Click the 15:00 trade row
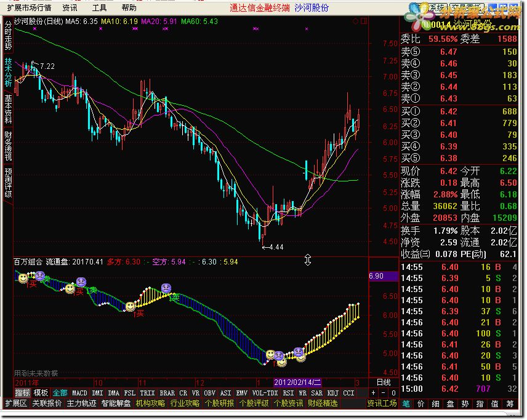Screen dimensions: 527x420 click(459, 389)
